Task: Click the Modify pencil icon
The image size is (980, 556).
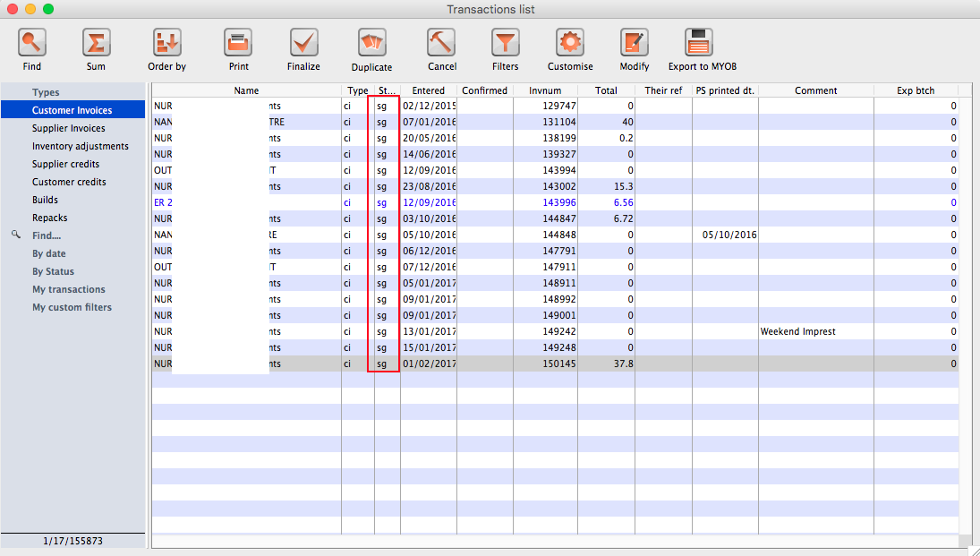Action: (x=634, y=43)
